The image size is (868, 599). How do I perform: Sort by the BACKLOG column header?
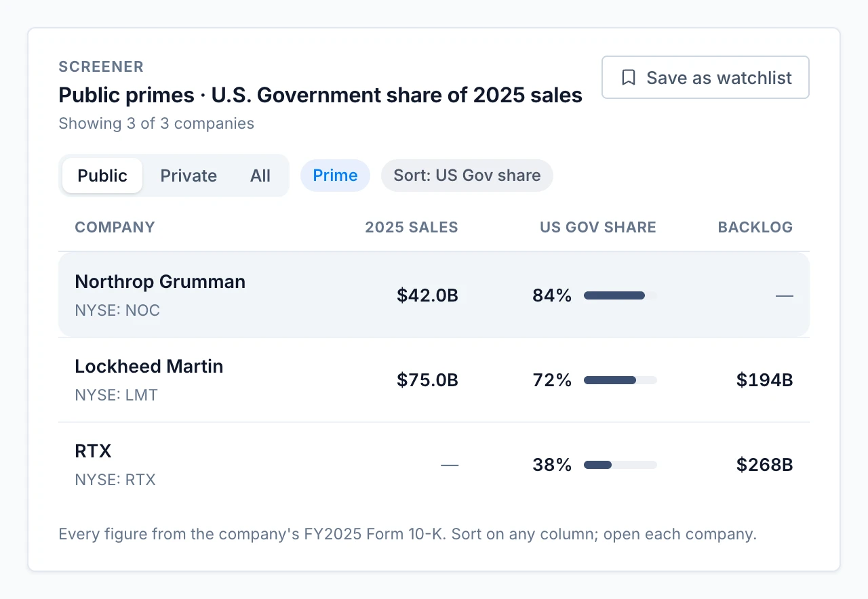tap(755, 227)
